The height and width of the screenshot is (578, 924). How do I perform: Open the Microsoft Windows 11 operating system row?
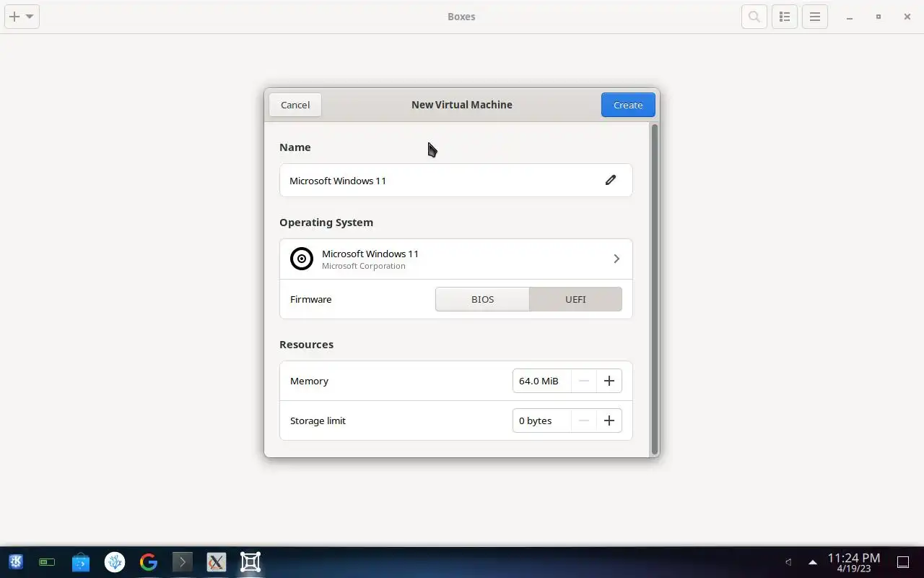point(456,259)
